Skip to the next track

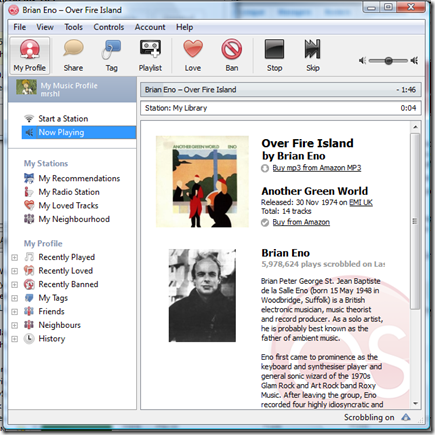tap(313, 55)
